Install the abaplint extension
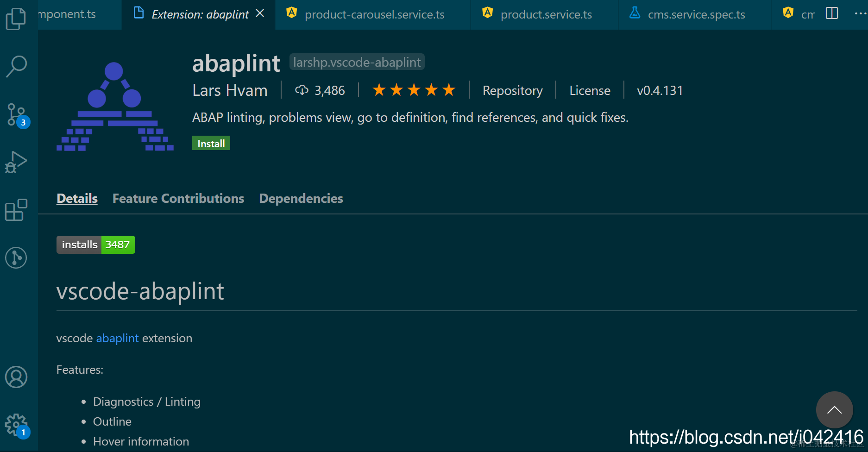 point(211,144)
